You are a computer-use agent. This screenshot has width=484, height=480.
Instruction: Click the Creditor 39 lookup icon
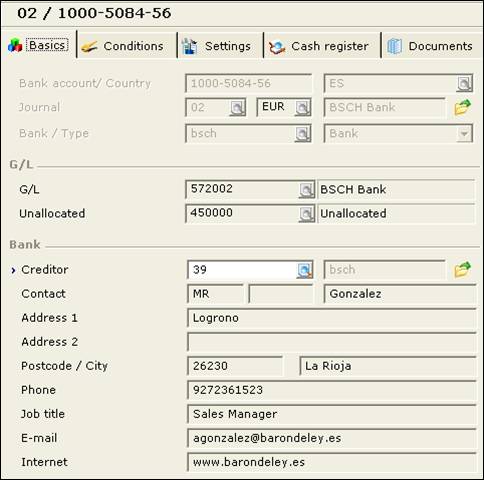click(x=305, y=270)
